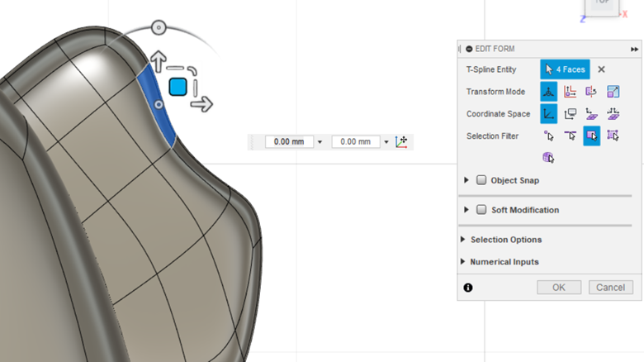Enable the Object Snap checkbox
Screen dimensions: 644x362
481,180
